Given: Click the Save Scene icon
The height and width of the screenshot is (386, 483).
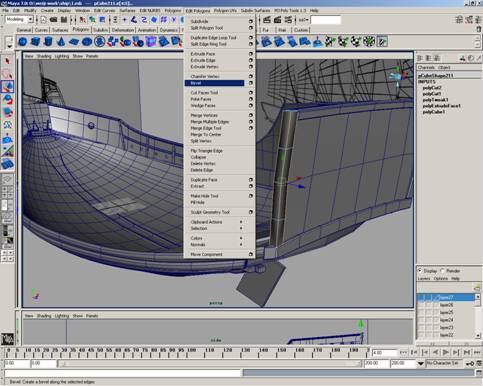Looking at the screenshot, I should coord(64,20).
